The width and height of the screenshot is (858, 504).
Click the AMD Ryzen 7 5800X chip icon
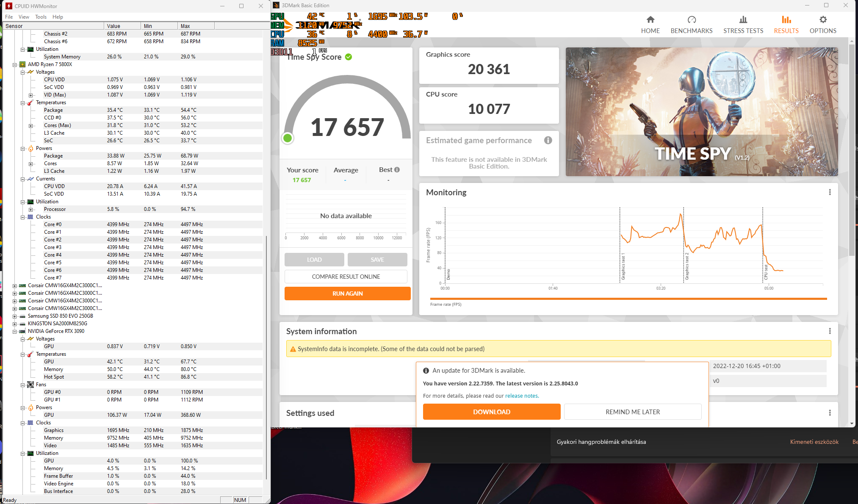(22, 64)
